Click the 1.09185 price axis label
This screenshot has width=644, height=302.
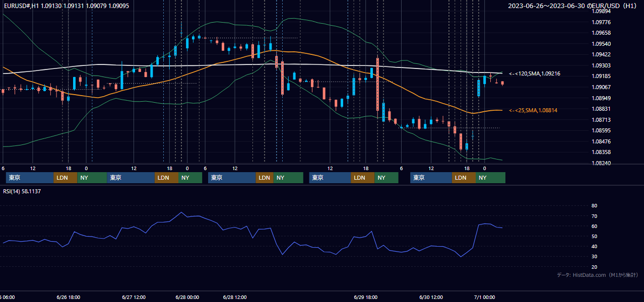click(x=601, y=77)
